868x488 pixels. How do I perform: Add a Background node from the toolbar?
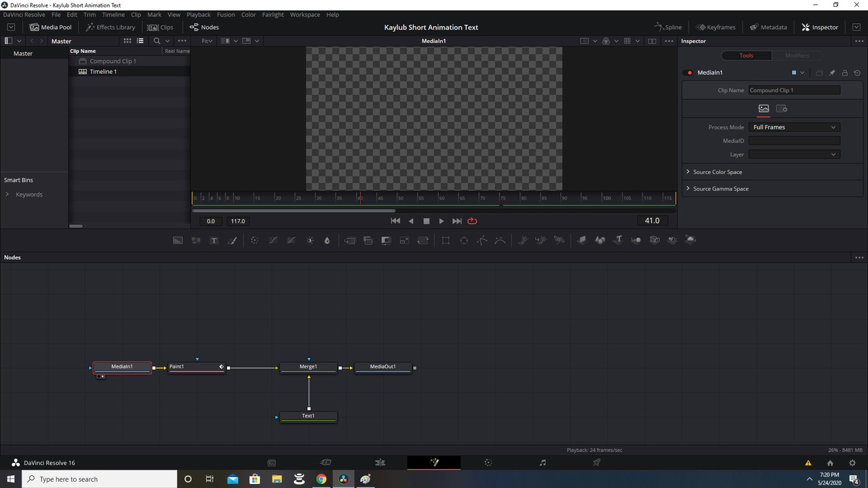pos(178,240)
